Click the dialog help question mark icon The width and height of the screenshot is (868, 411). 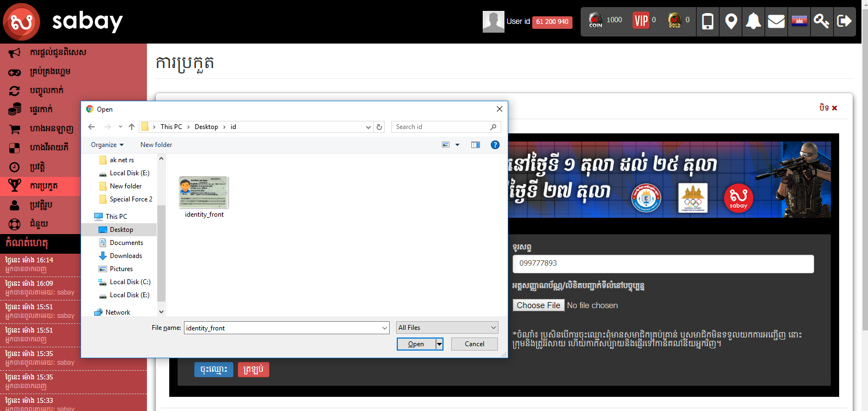coord(495,145)
